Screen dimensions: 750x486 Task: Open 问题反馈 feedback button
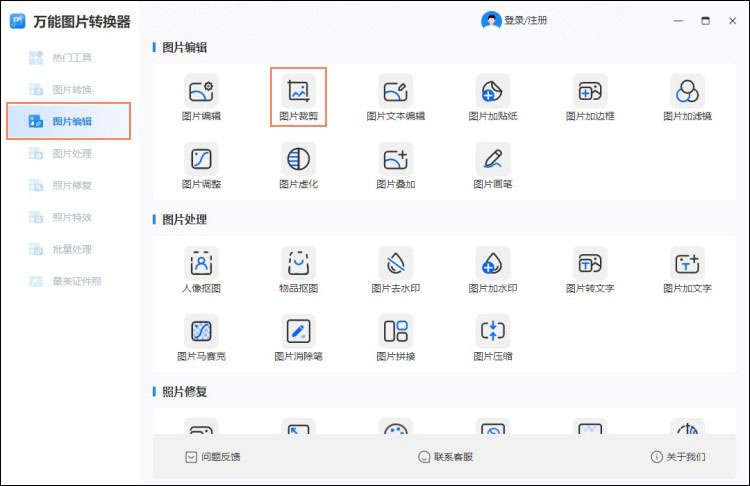tap(213, 457)
